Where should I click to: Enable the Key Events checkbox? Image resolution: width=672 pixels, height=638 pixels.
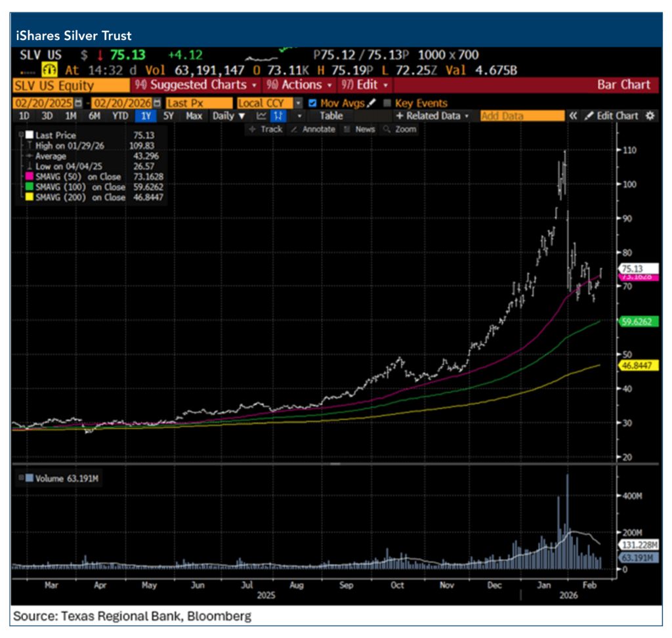coord(387,103)
